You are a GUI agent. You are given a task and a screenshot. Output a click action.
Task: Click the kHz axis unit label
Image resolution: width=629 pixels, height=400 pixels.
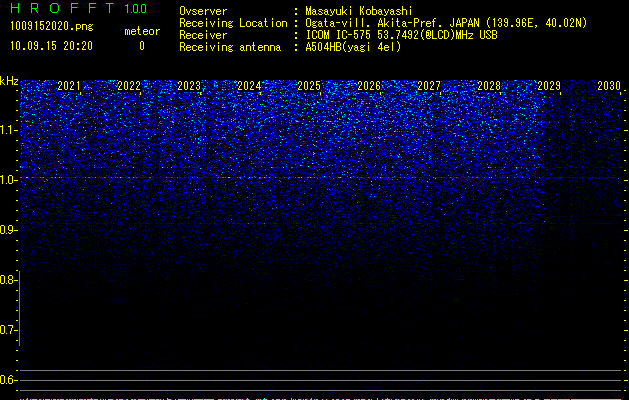pyautogui.click(x=9, y=81)
